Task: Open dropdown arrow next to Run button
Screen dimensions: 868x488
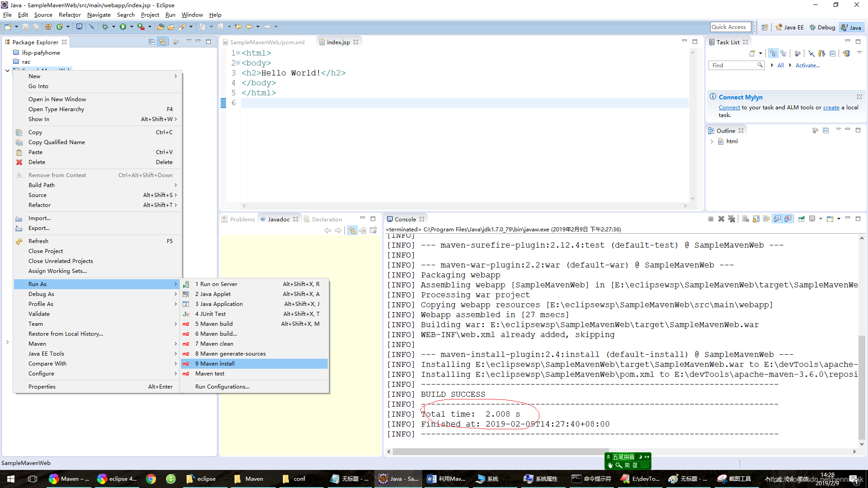Action: (x=132, y=27)
